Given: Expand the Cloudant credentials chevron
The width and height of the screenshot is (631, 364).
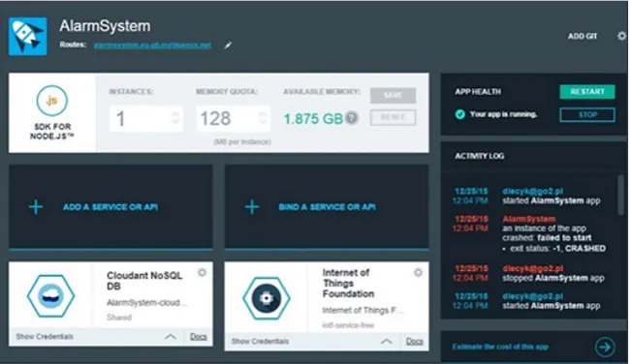Looking at the screenshot, I should 171,336.
